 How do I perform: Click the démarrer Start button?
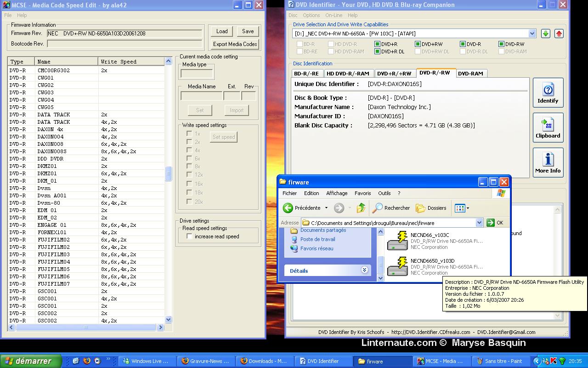[x=30, y=361]
